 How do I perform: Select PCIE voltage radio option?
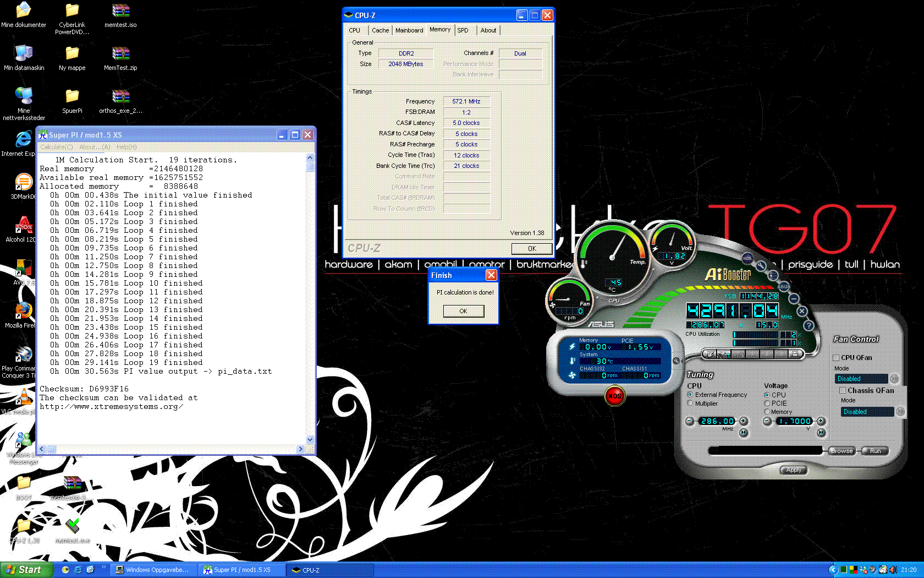click(x=767, y=403)
